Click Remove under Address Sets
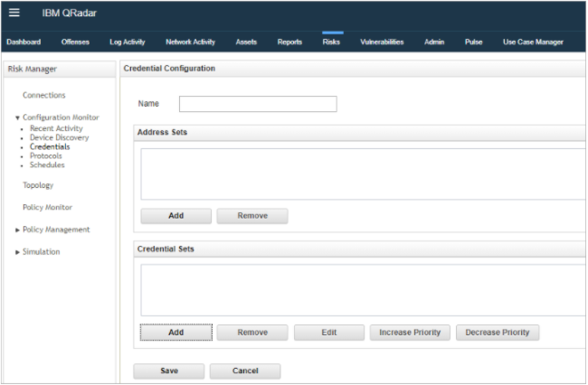 click(x=252, y=216)
